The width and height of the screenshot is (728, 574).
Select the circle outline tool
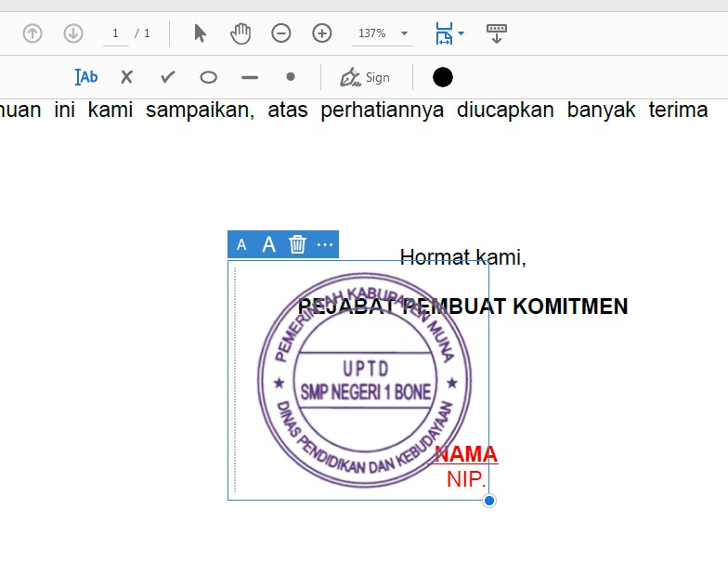pyautogui.click(x=208, y=77)
